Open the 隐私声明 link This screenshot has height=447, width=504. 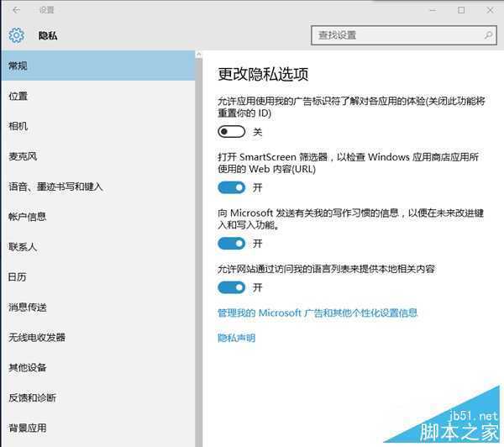236,338
